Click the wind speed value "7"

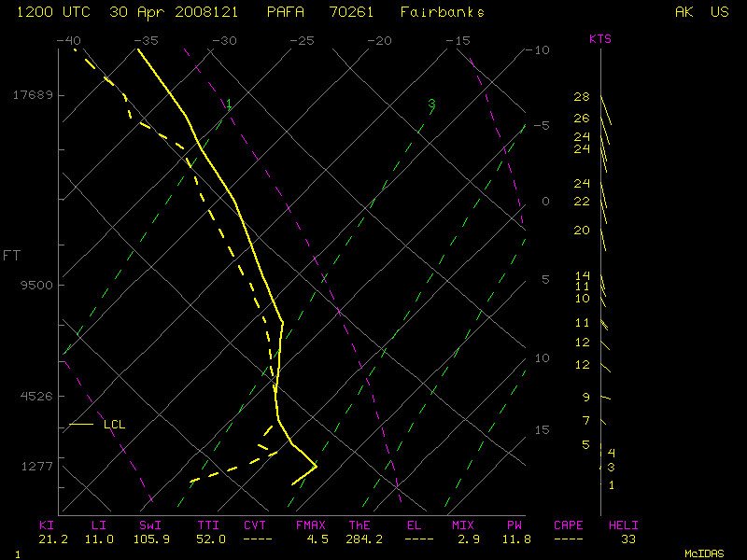pyautogui.click(x=586, y=421)
